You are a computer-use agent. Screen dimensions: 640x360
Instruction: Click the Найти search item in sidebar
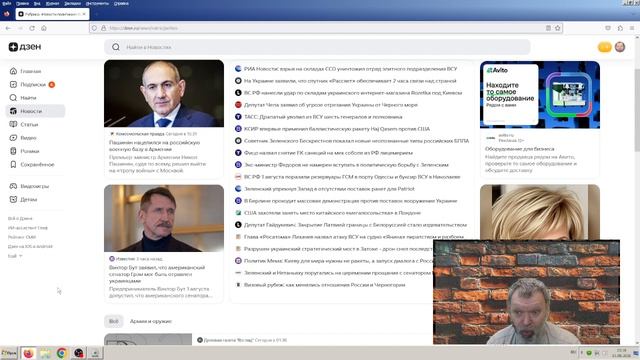[23, 98]
